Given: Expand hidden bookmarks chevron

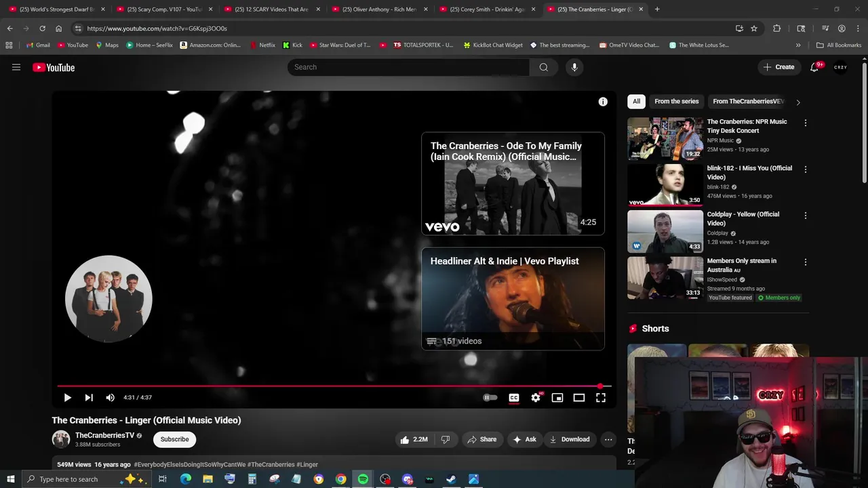Looking at the screenshot, I should (798, 45).
